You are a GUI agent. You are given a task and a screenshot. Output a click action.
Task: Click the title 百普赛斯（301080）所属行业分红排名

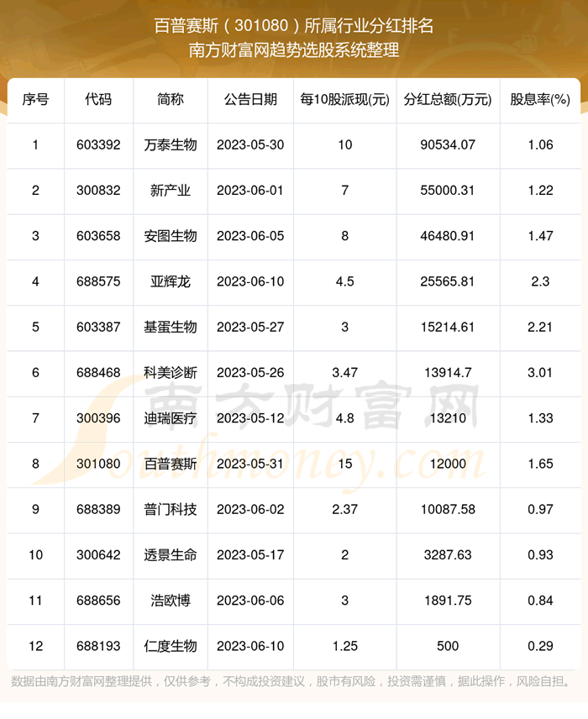pyautogui.click(x=294, y=25)
